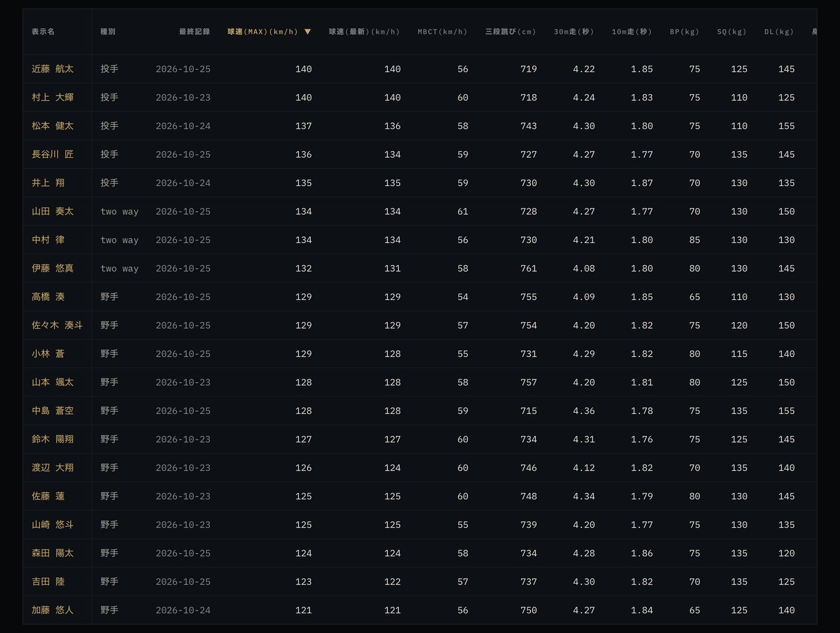Open player 中村 律
Image resolution: width=840 pixels, height=633 pixels.
[x=48, y=240]
